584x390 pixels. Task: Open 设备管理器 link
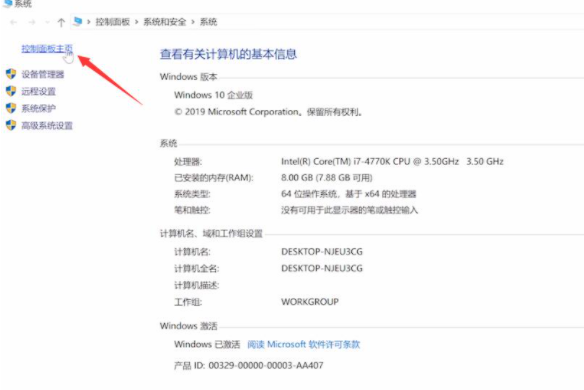tap(43, 74)
